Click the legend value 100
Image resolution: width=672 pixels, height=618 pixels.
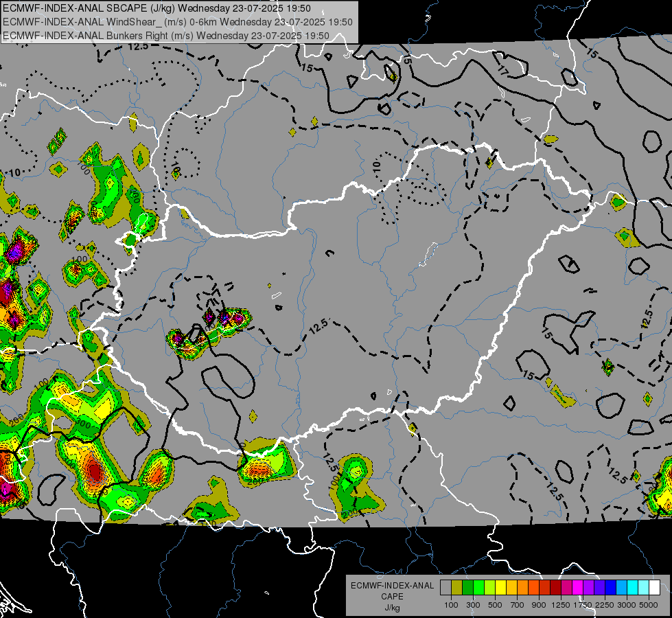pyautogui.click(x=451, y=605)
